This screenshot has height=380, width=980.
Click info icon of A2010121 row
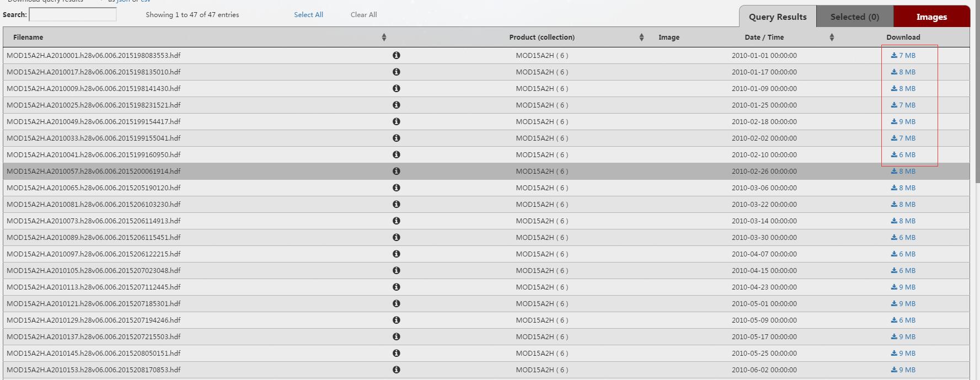point(396,303)
